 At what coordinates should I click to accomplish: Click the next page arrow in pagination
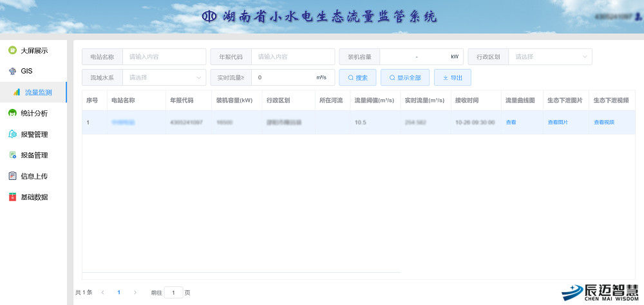point(135,293)
